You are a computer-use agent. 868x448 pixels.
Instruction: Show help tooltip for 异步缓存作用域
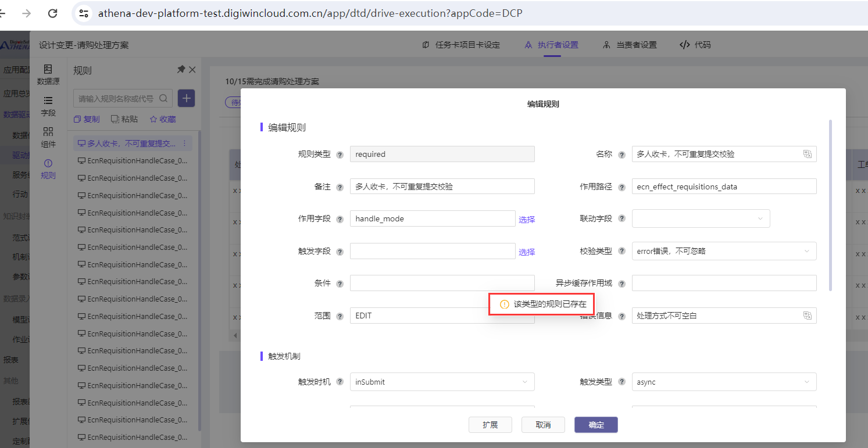pyautogui.click(x=621, y=284)
